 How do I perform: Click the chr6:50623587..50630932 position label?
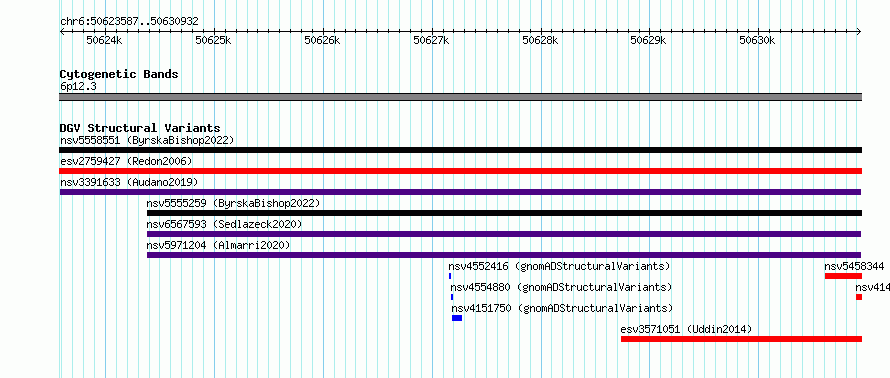tap(129, 22)
